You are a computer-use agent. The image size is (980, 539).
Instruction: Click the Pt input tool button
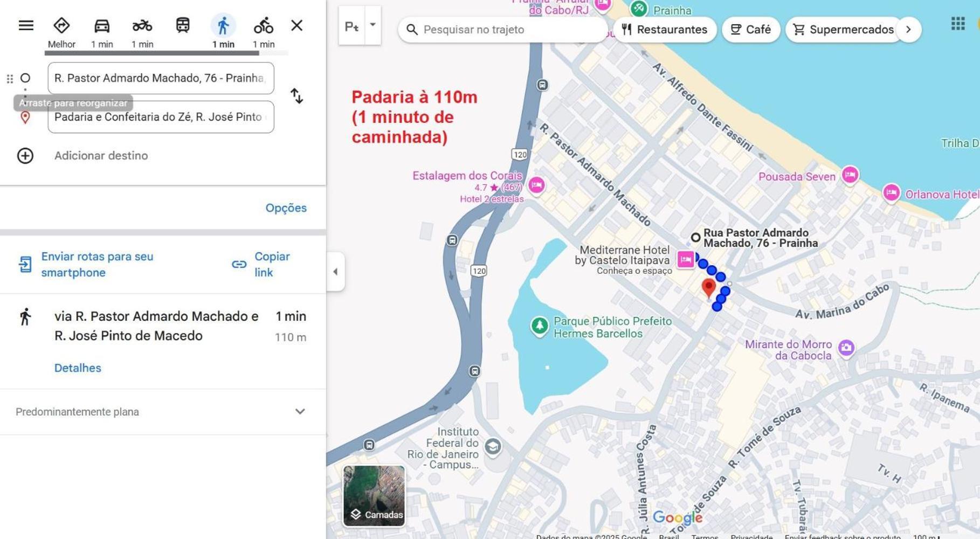tap(352, 26)
